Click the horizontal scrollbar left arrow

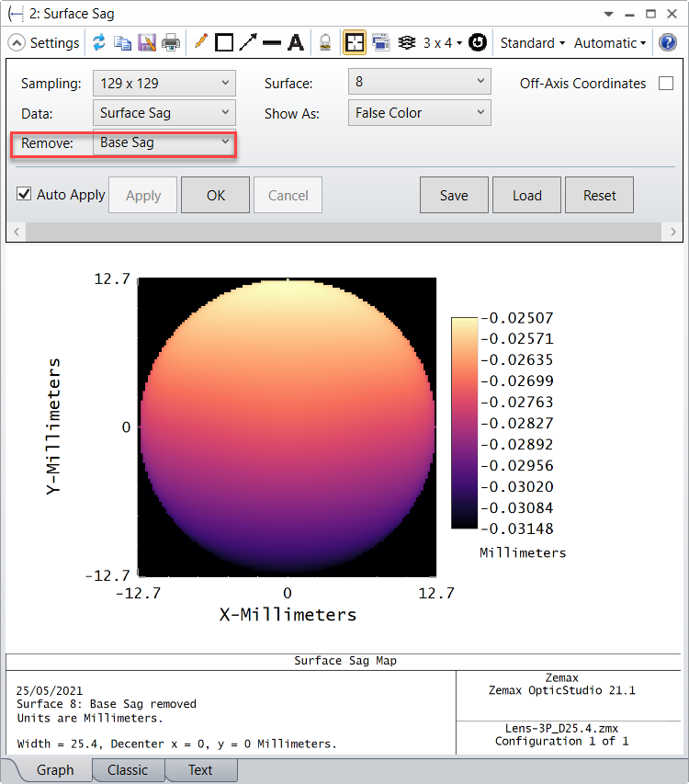point(17,232)
